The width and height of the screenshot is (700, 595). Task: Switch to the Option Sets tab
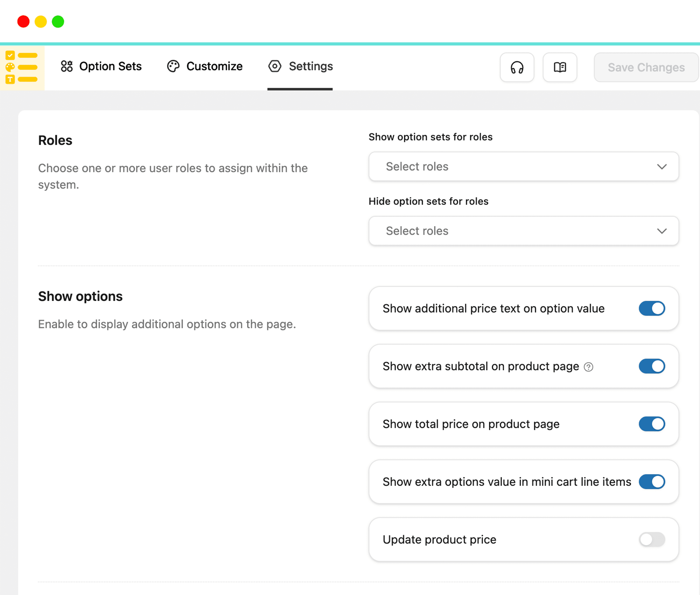(x=110, y=66)
